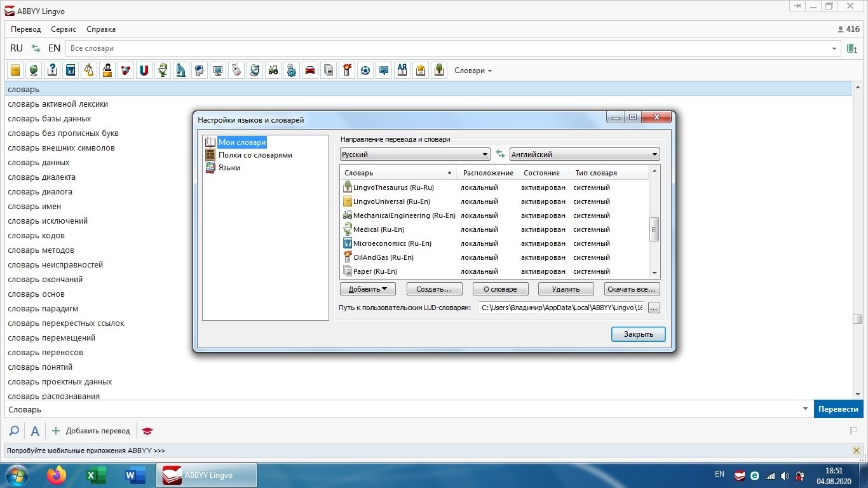Open the red graduation cap tutor icon

tap(147, 431)
